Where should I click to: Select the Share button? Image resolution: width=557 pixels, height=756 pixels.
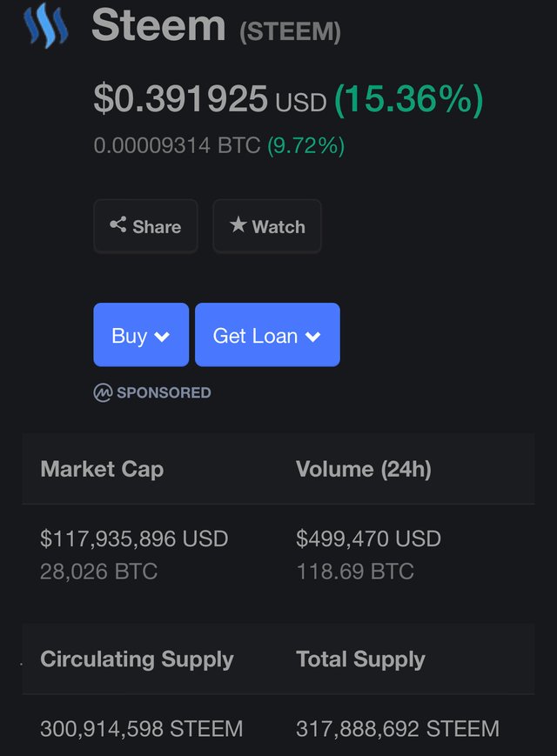click(145, 226)
